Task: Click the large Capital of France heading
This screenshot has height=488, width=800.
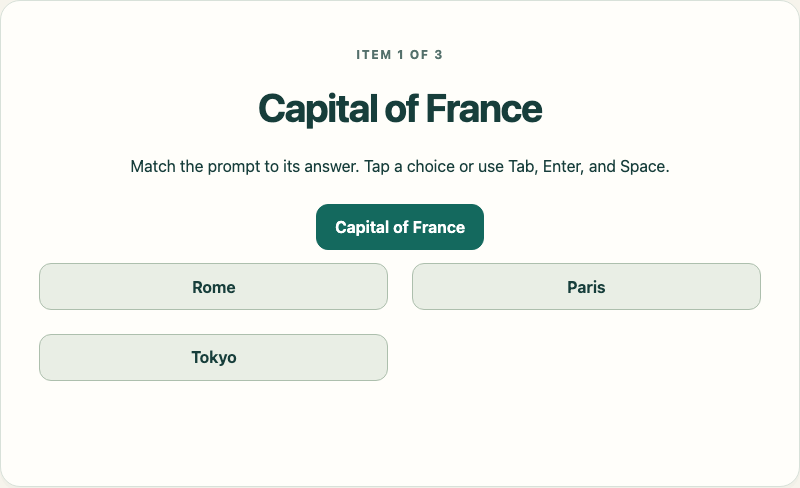Action: coord(400,108)
